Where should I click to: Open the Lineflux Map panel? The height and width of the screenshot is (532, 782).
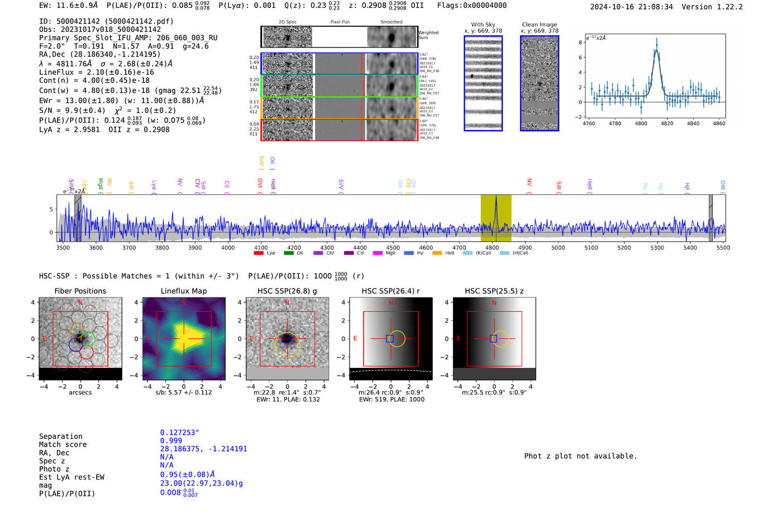(184, 339)
